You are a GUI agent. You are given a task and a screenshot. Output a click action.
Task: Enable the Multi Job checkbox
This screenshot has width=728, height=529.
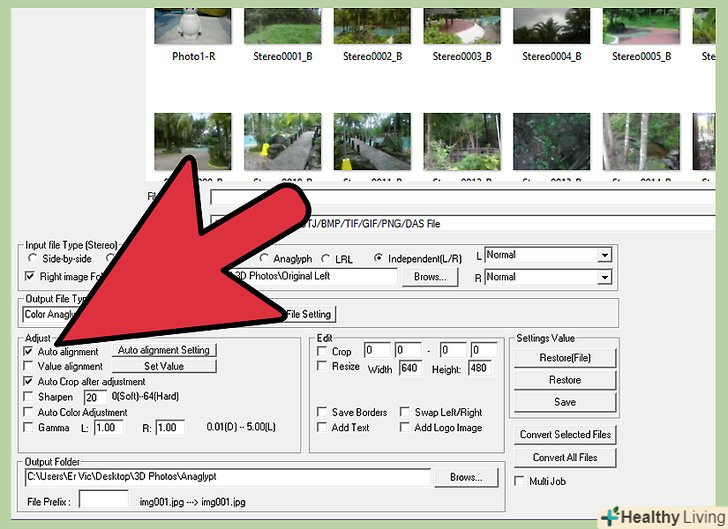(x=519, y=481)
